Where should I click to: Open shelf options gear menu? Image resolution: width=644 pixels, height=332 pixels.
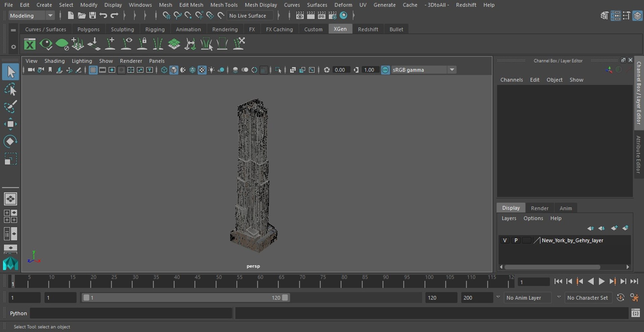tap(13, 47)
